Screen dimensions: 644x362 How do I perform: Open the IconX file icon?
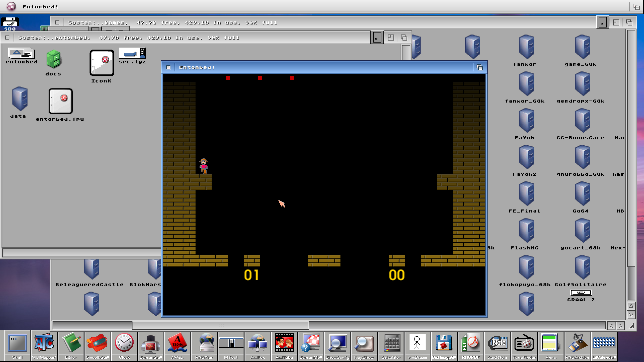pyautogui.click(x=102, y=63)
